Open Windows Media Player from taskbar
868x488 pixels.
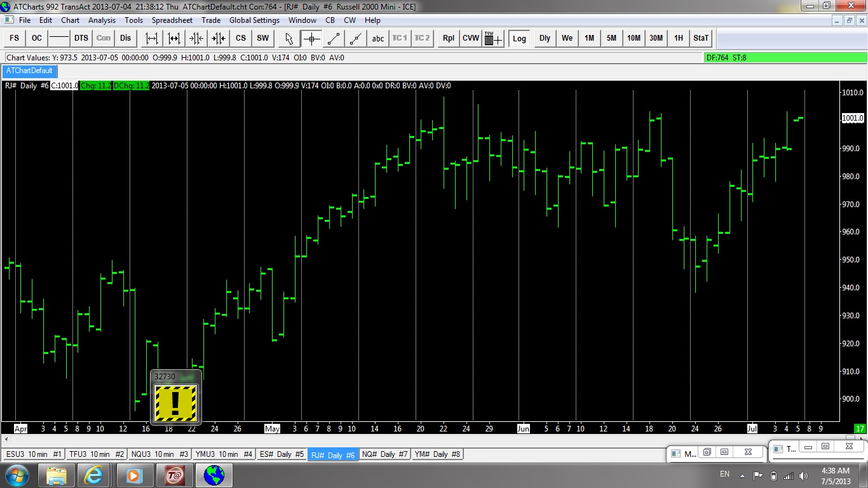134,475
